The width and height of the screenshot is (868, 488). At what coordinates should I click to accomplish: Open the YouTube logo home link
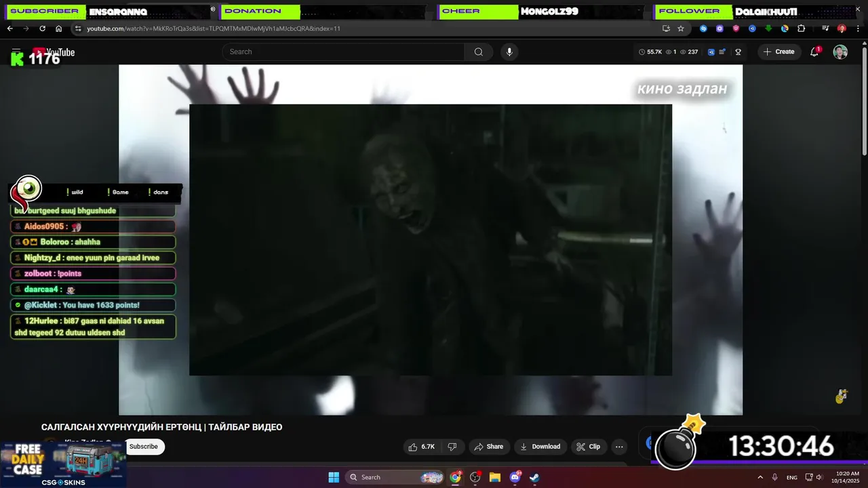(53, 52)
